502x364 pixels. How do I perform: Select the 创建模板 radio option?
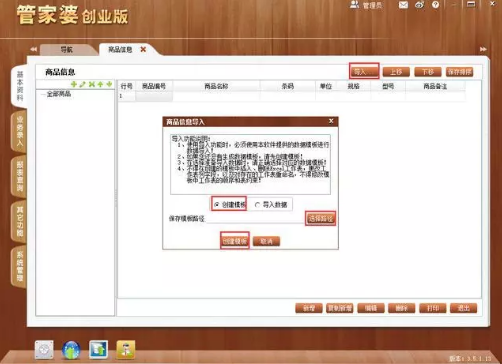[217, 205]
